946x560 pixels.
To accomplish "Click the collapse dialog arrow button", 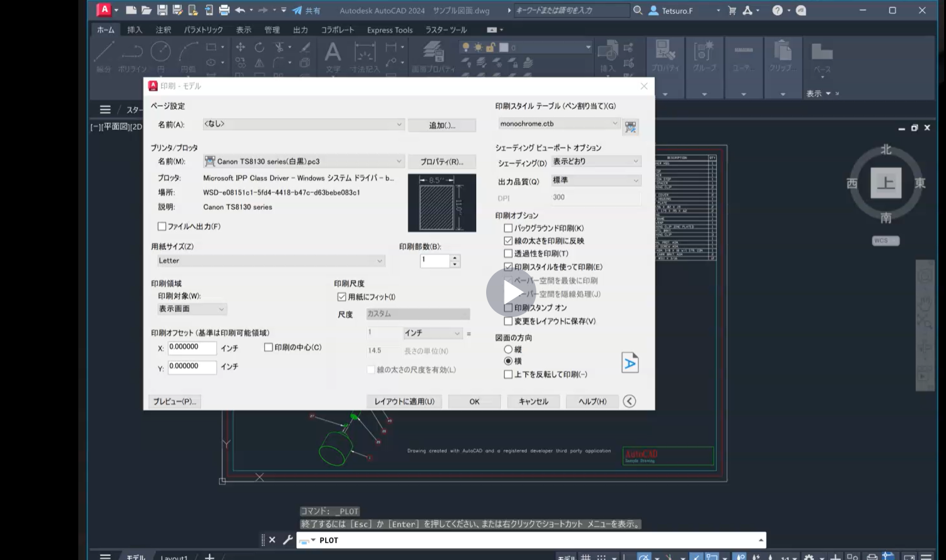I will coord(630,401).
